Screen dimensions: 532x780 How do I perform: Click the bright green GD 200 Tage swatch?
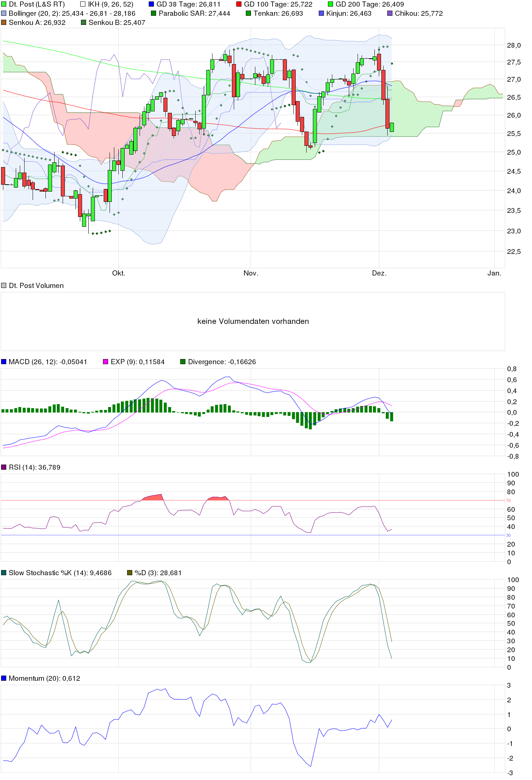tap(330, 4)
